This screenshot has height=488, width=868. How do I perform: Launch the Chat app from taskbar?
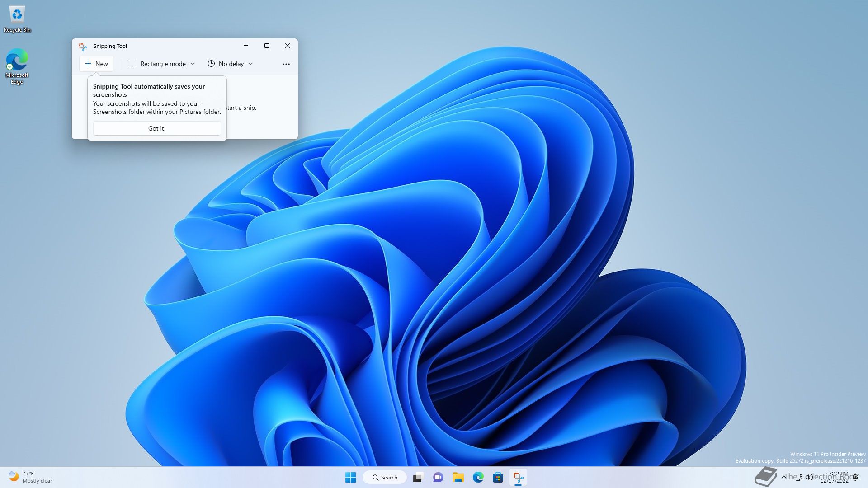[x=438, y=477]
